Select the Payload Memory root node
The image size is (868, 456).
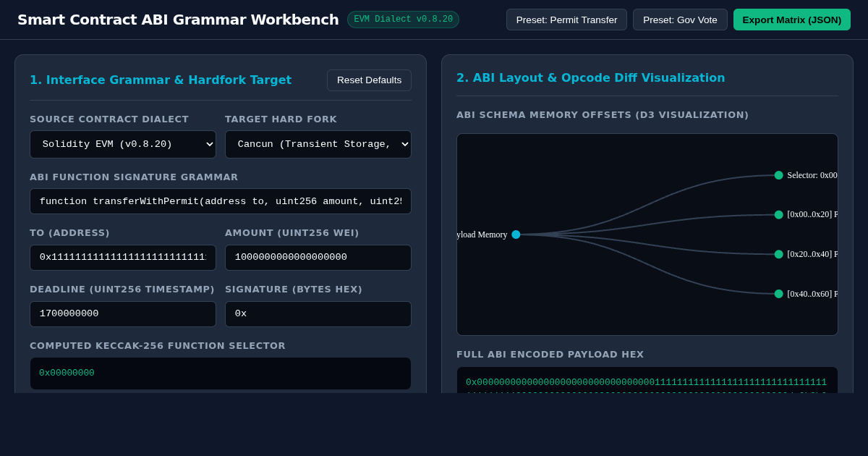point(516,235)
